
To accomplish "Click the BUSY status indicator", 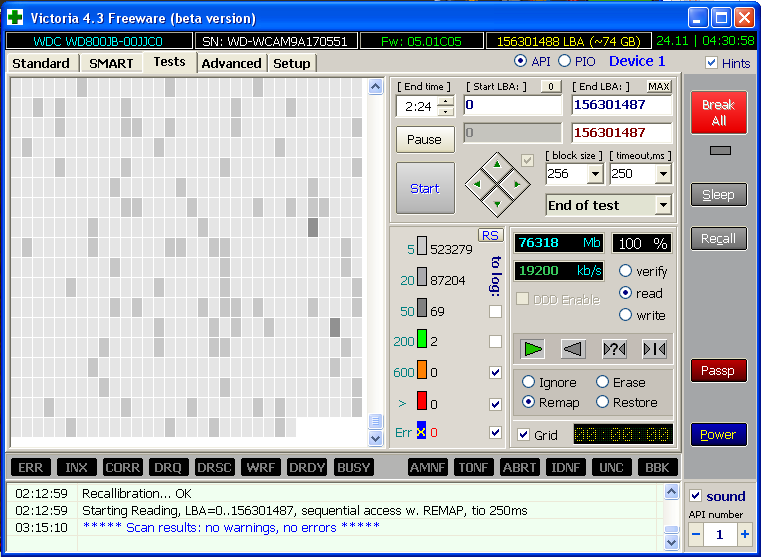I will pyautogui.click(x=353, y=467).
